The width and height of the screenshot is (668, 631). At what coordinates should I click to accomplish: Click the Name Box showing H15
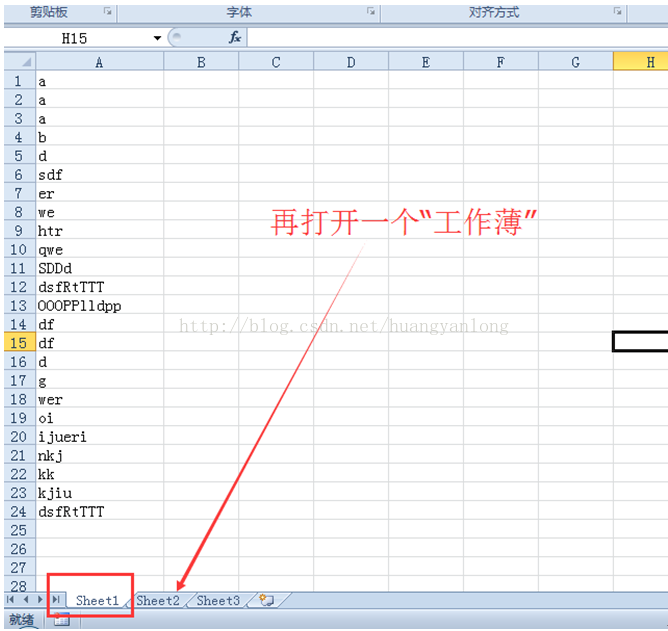point(77,38)
